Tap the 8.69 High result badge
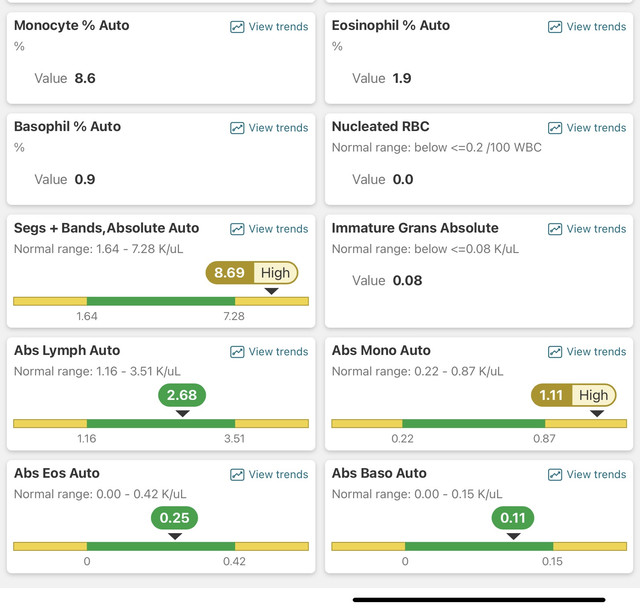Image resolution: width=640 pixels, height=608 pixels. (x=252, y=273)
